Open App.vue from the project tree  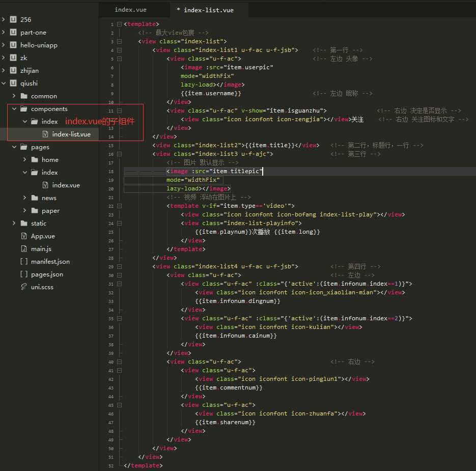tap(43, 236)
